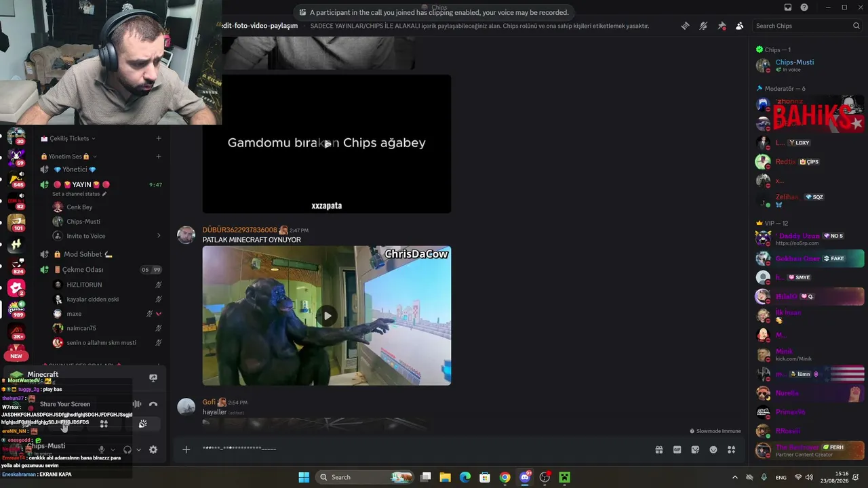Click Set a channel status

point(79,194)
